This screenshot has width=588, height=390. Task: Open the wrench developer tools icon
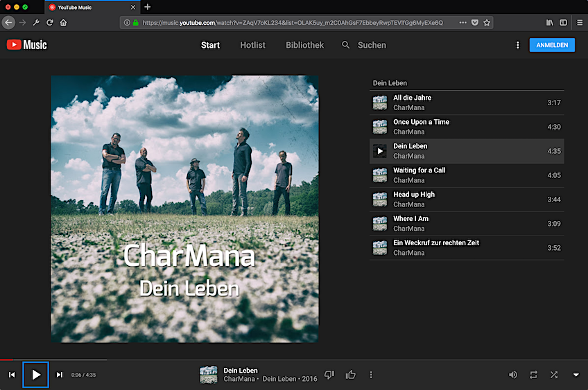click(x=36, y=23)
